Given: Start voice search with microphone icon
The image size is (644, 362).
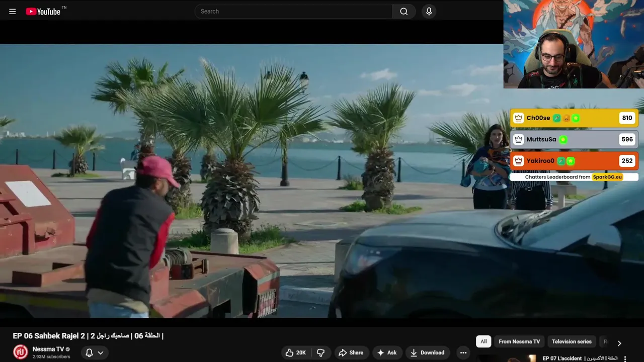Looking at the screenshot, I should [x=429, y=11].
